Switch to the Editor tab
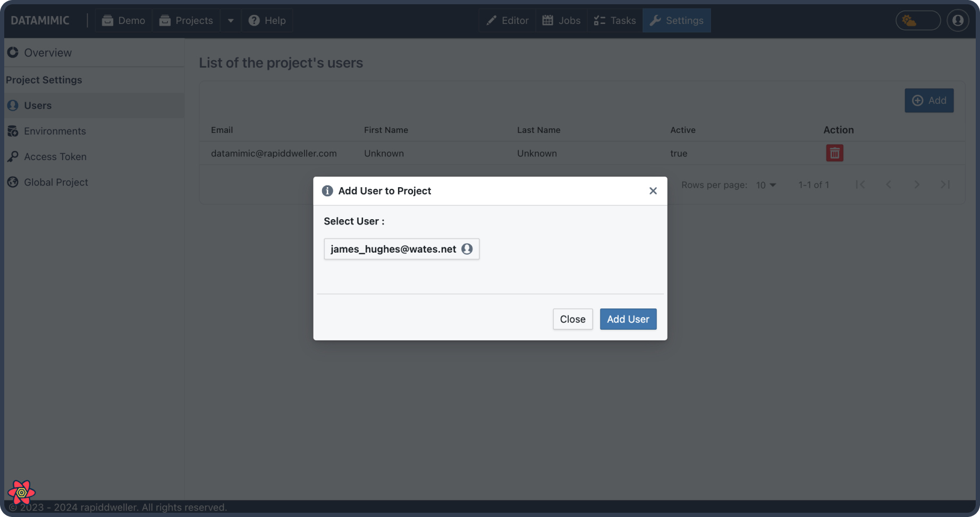The image size is (980, 517). tap(508, 21)
